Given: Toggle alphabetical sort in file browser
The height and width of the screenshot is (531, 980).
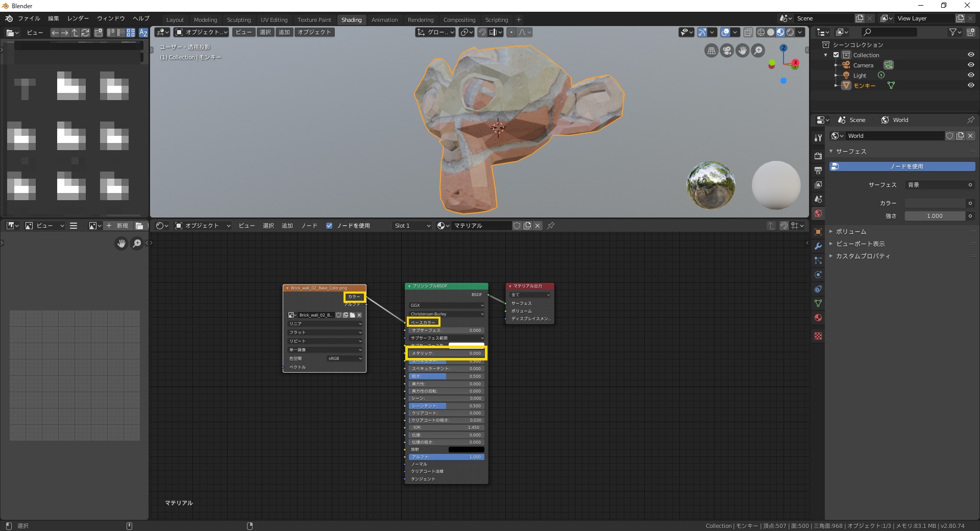Looking at the screenshot, I should 143,32.
